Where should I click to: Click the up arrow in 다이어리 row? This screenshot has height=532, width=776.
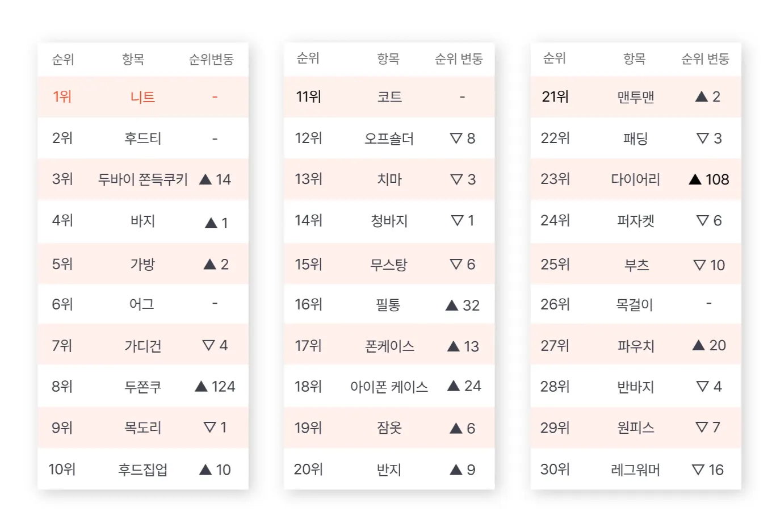(695, 179)
